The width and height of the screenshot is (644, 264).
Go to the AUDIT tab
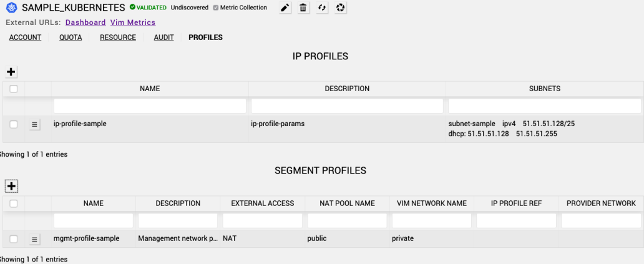click(x=164, y=37)
